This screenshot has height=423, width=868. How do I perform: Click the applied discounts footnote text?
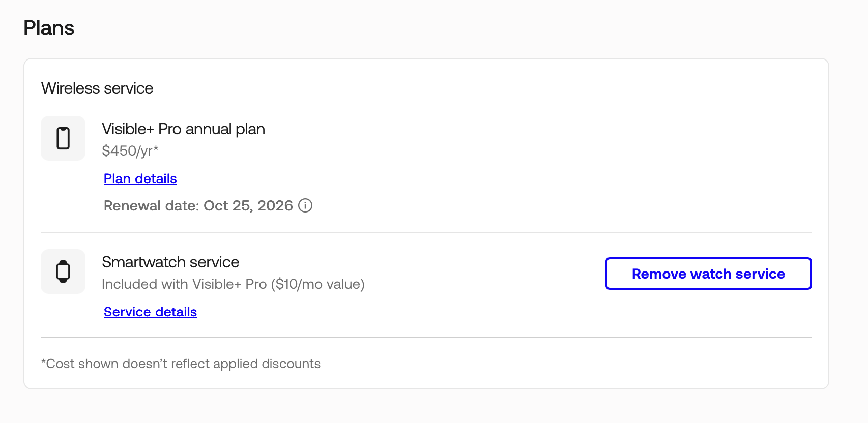(181, 364)
